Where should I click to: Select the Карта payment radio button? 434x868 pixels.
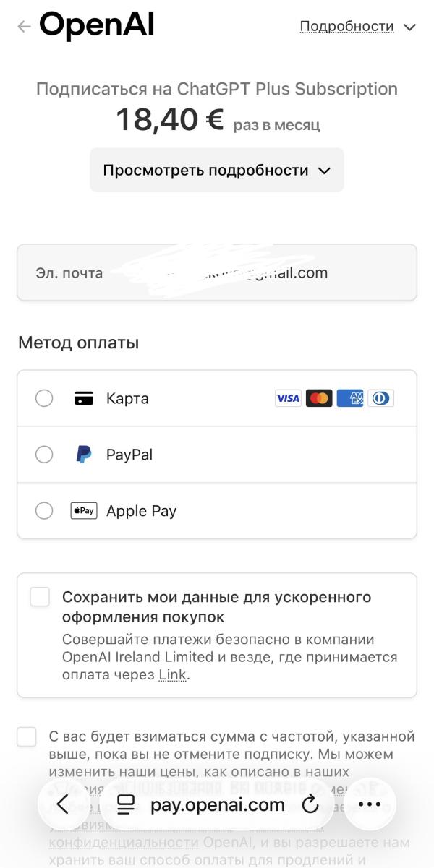[x=44, y=398]
